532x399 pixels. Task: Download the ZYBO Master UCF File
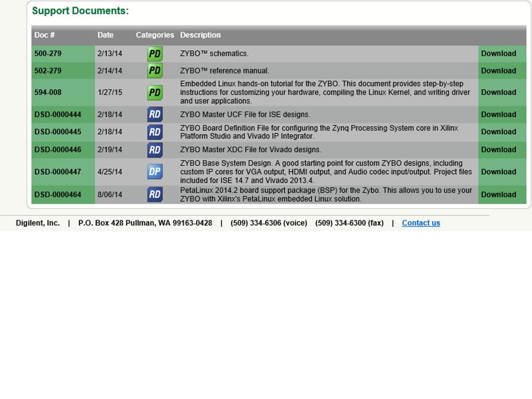[498, 115]
